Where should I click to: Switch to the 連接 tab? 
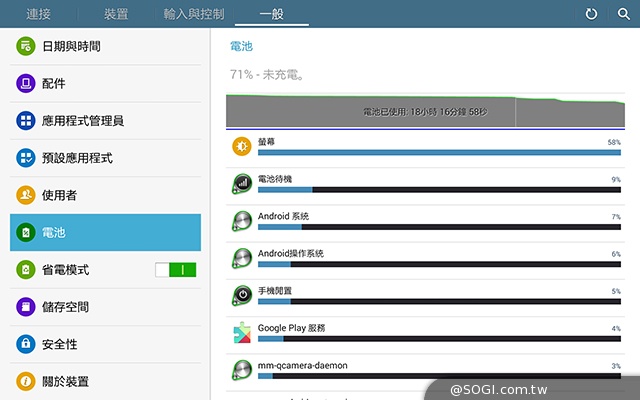pos(39,14)
